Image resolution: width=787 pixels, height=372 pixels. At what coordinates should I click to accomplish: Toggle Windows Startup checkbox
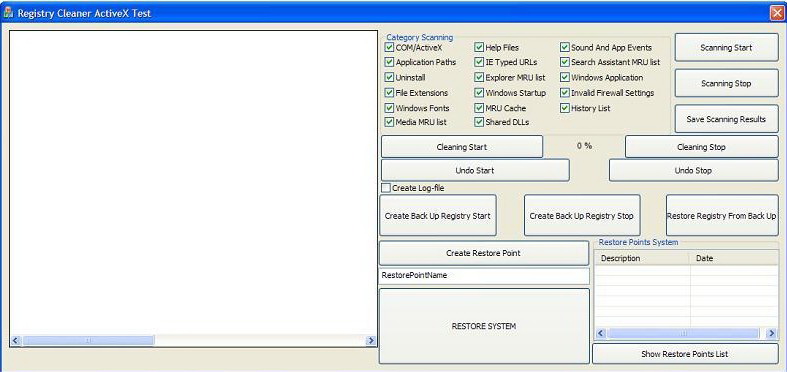tap(479, 93)
